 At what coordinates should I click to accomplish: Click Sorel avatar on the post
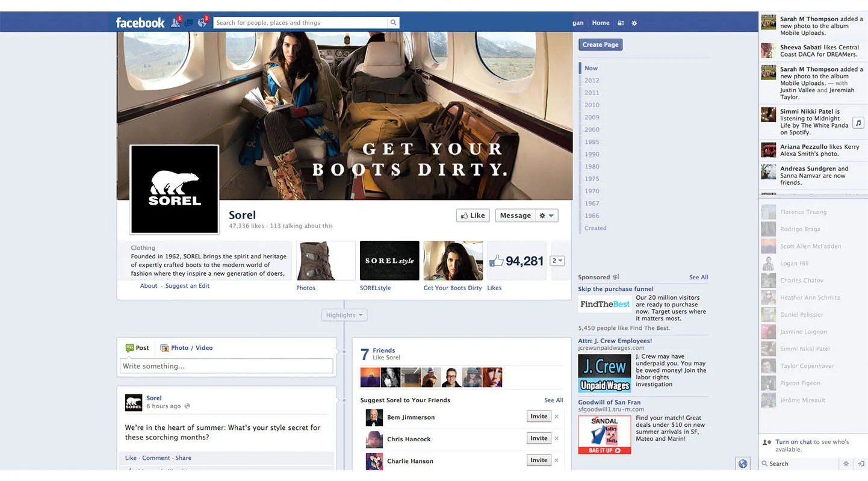click(x=134, y=403)
